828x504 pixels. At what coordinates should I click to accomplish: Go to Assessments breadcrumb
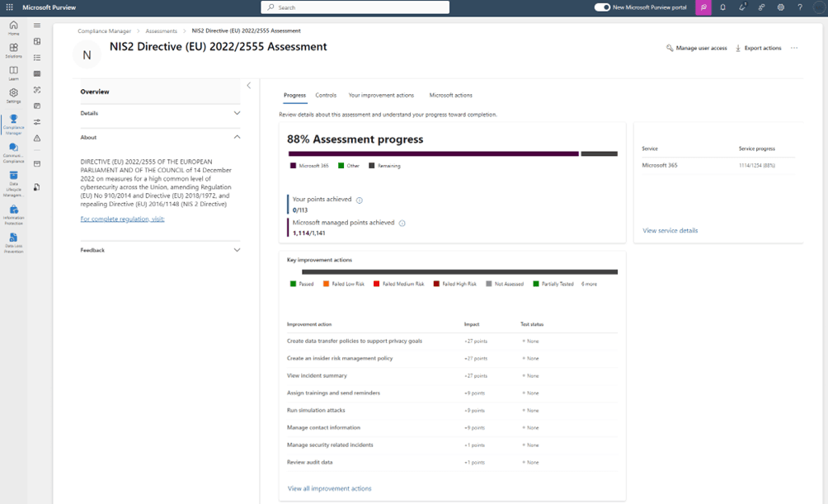click(x=162, y=31)
